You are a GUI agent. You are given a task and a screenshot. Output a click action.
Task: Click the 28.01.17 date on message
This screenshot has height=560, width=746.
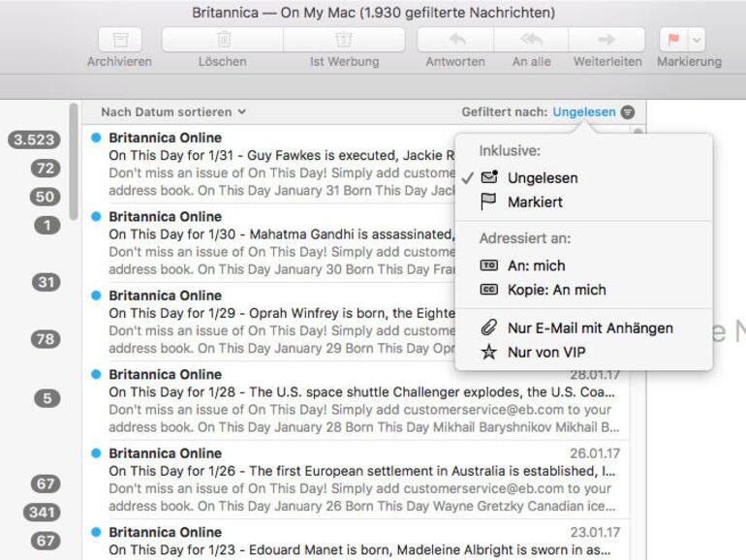[x=595, y=375]
